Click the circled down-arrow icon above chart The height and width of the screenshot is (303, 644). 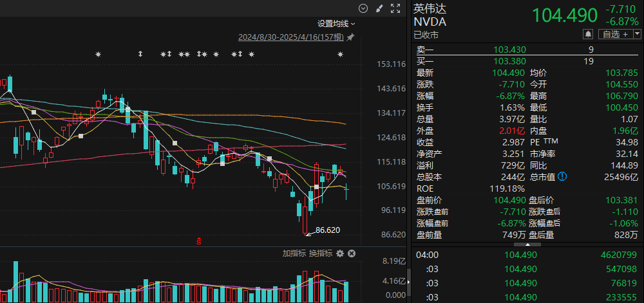(x=363, y=8)
